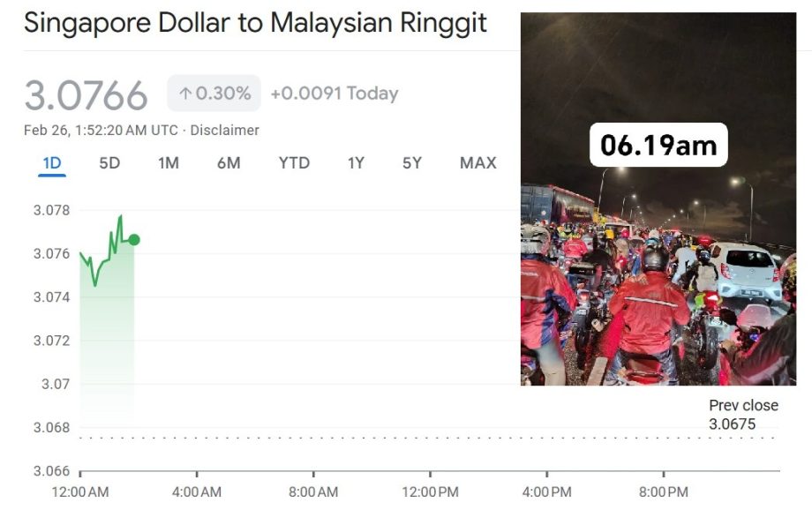Click the Singapore Dollar to Malaysian Ringgit heading
The image size is (812, 510).
256,23
